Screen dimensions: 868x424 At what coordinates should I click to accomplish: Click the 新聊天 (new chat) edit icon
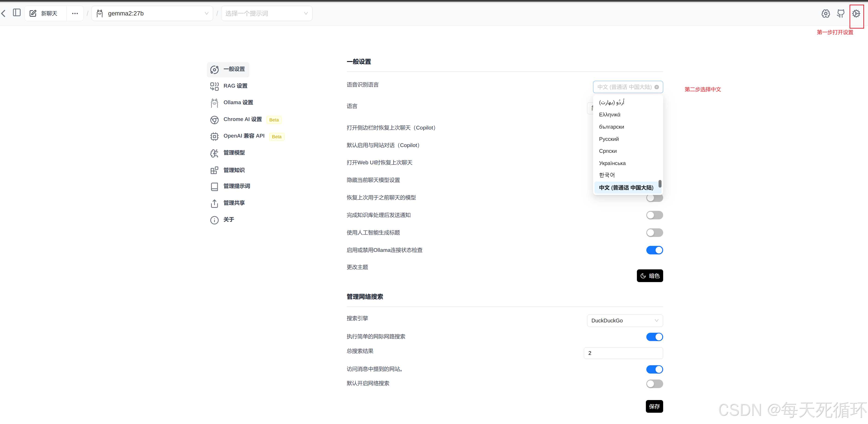33,14
